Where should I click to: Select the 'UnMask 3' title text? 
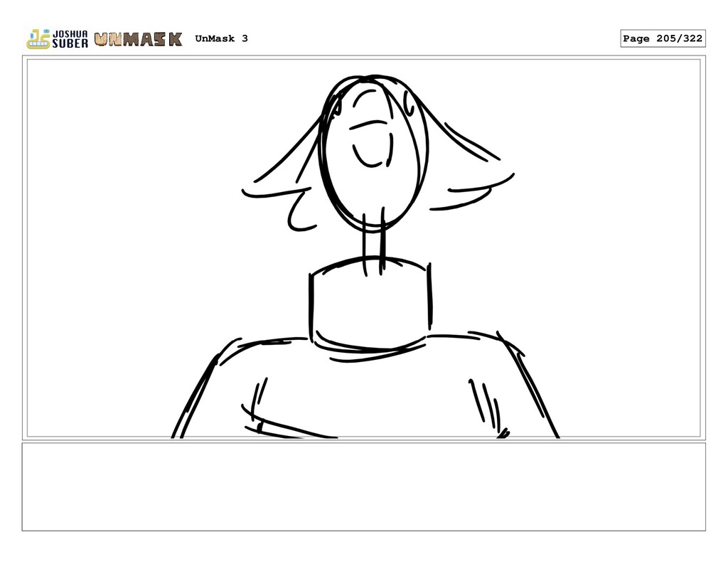coord(222,38)
